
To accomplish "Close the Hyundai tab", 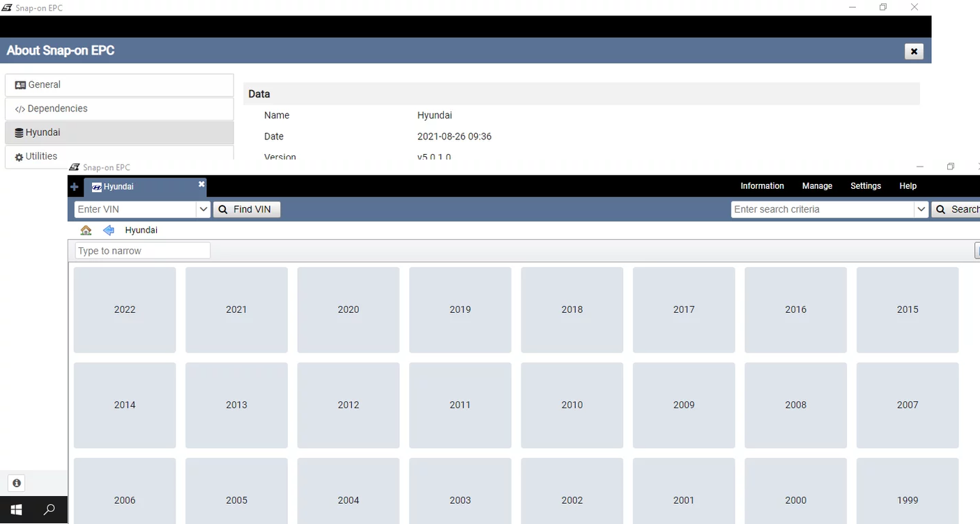I will coord(201,185).
